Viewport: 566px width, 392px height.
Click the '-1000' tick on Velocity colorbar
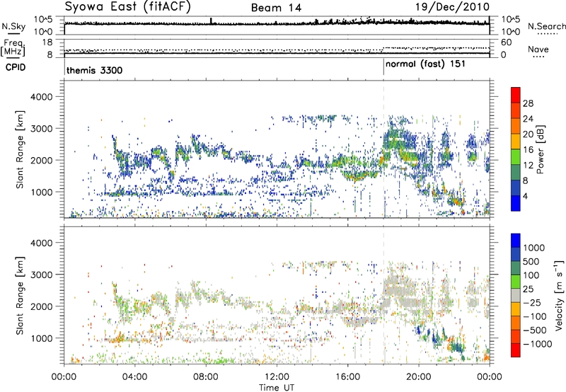click(537, 344)
